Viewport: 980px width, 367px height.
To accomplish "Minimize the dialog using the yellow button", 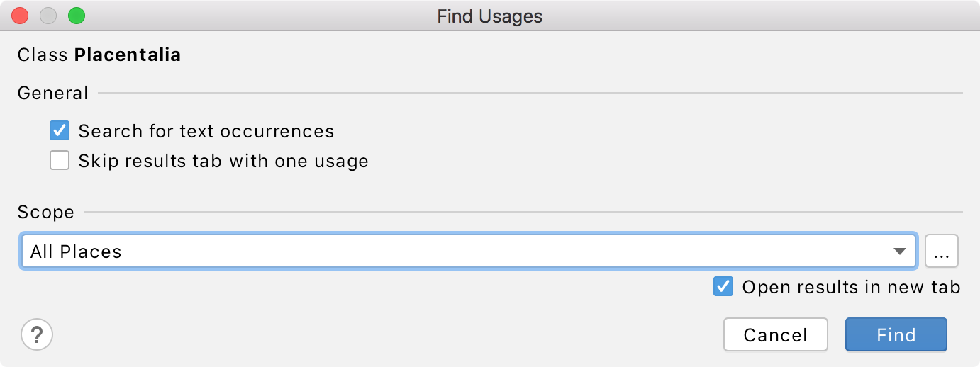I will [x=48, y=16].
